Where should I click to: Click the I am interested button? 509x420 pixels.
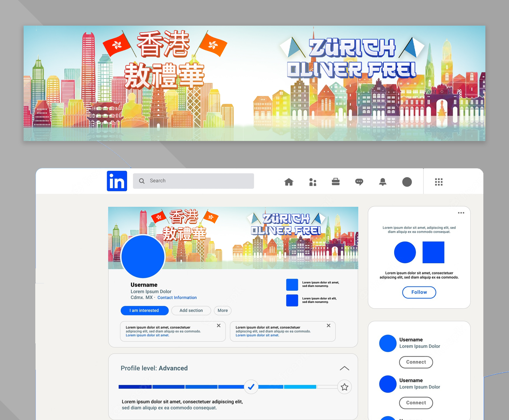pos(144,310)
